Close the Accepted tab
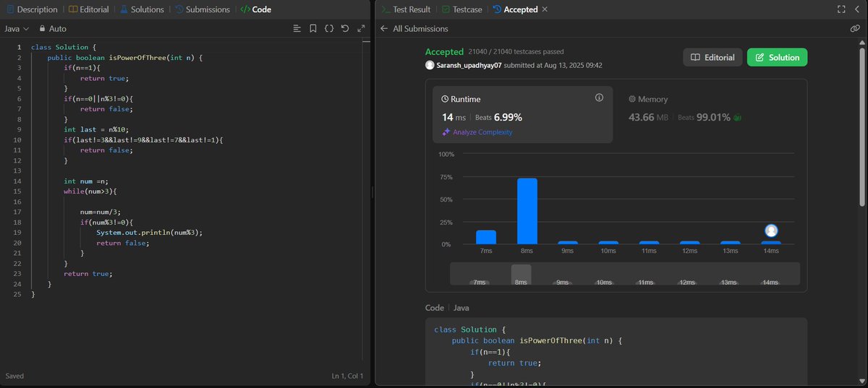 click(545, 9)
